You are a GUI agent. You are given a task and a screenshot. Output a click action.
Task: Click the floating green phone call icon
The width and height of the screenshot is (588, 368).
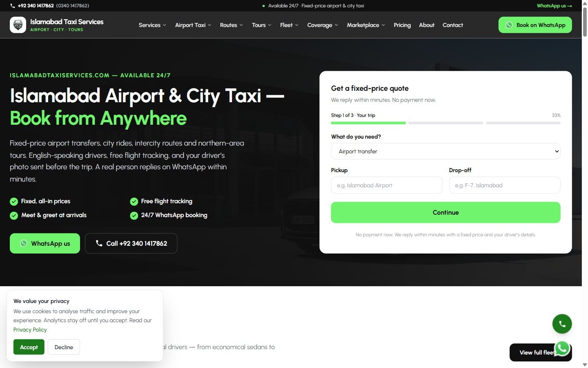pyautogui.click(x=562, y=324)
